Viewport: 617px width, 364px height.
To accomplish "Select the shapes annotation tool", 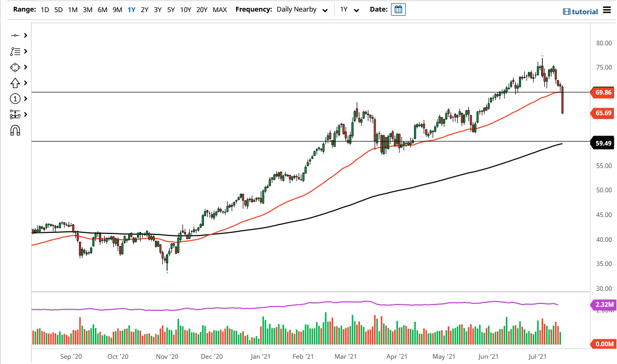I will click(16, 67).
